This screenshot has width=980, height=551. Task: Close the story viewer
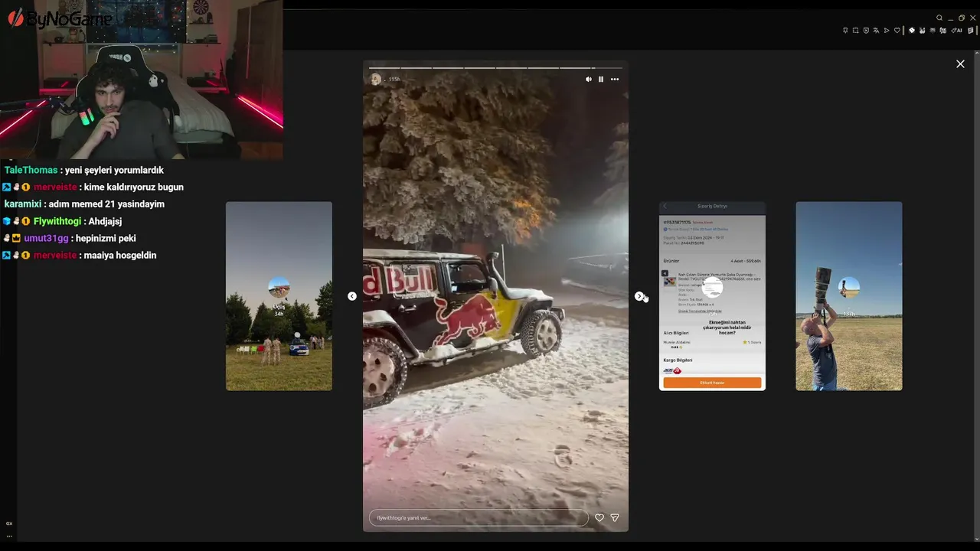tap(960, 64)
